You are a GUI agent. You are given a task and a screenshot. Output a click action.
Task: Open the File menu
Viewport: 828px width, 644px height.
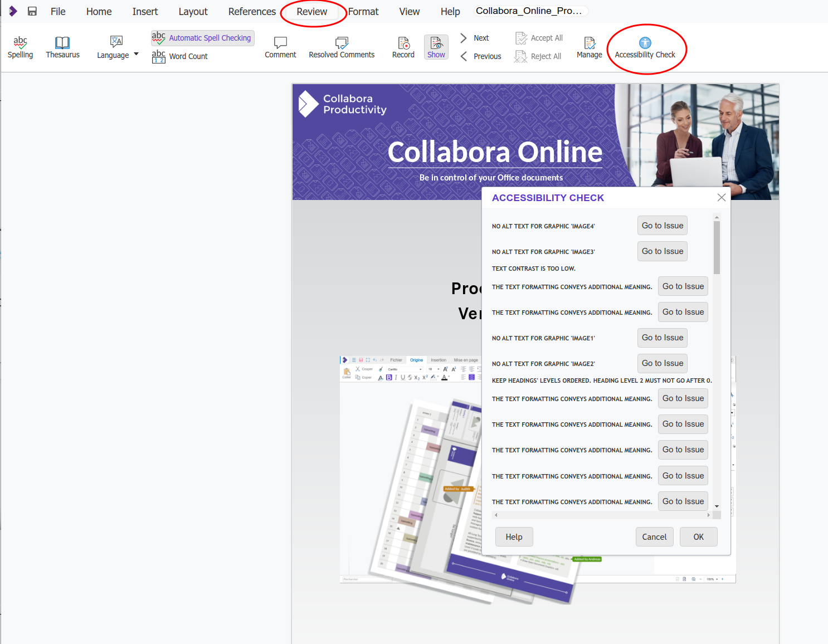click(x=58, y=12)
